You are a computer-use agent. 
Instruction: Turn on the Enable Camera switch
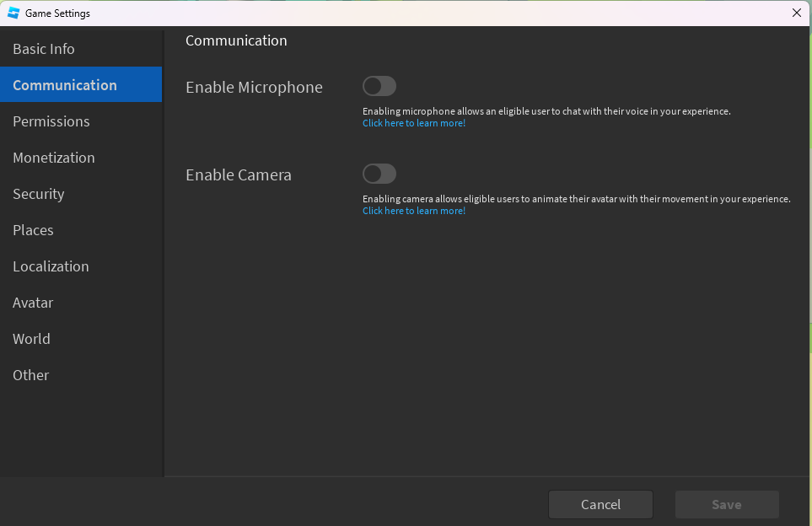pyautogui.click(x=379, y=174)
